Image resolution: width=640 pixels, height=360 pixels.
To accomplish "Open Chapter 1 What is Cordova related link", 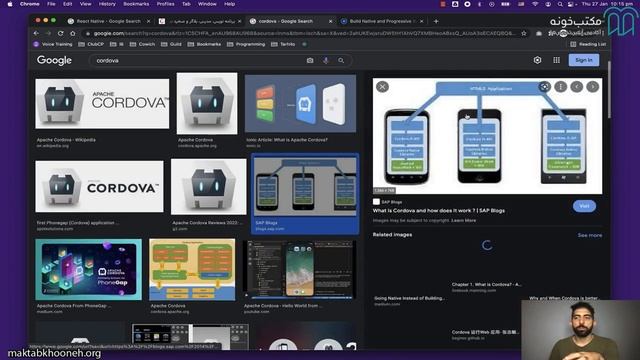I will pos(486,284).
